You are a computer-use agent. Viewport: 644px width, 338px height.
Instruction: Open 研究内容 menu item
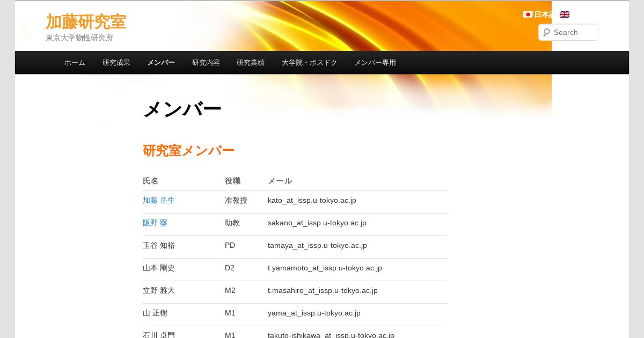tap(206, 63)
